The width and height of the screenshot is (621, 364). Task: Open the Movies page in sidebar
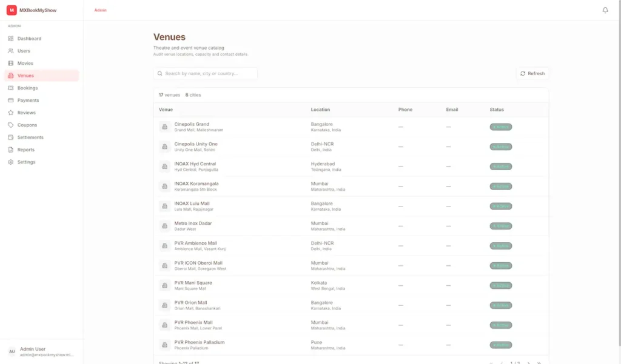tap(41, 63)
